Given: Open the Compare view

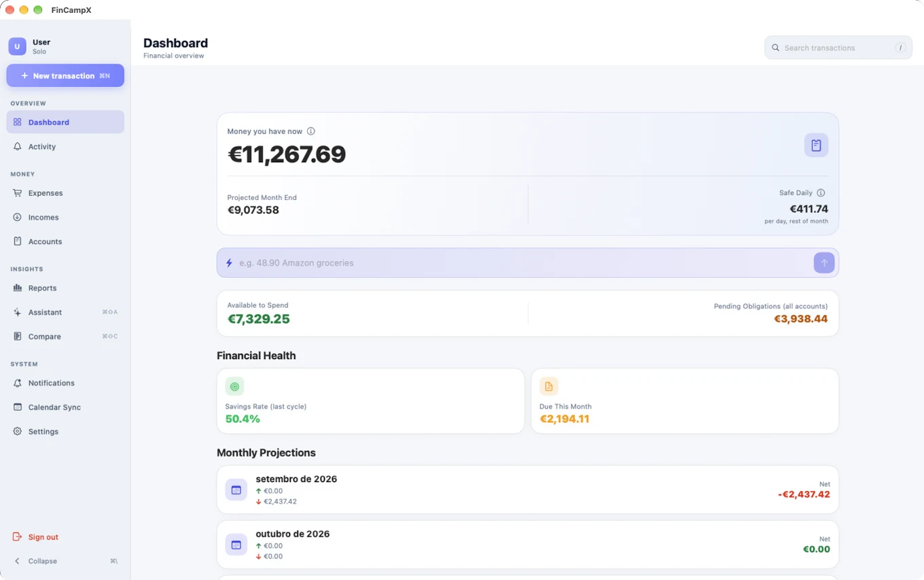Looking at the screenshot, I should (x=65, y=337).
